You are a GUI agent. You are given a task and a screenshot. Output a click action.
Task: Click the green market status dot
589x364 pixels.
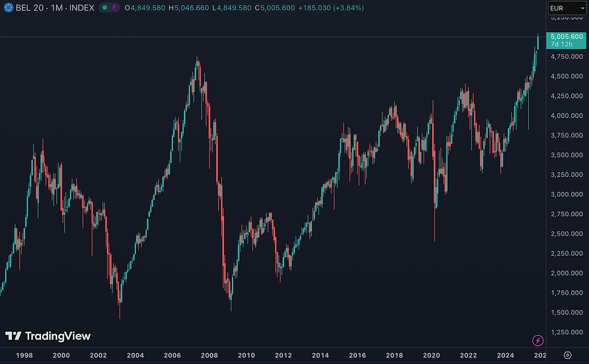(105, 7)
